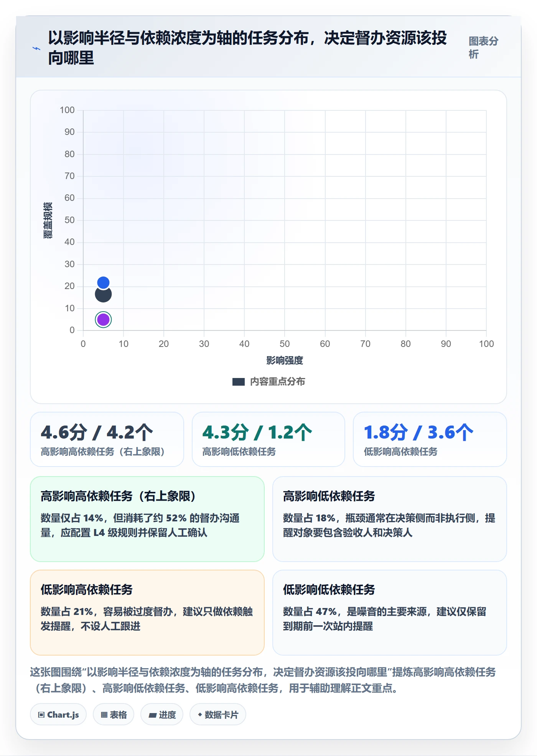537x756 pixels.
Task: Click the 影响强度 x-axis title
Action: (285, 360)
